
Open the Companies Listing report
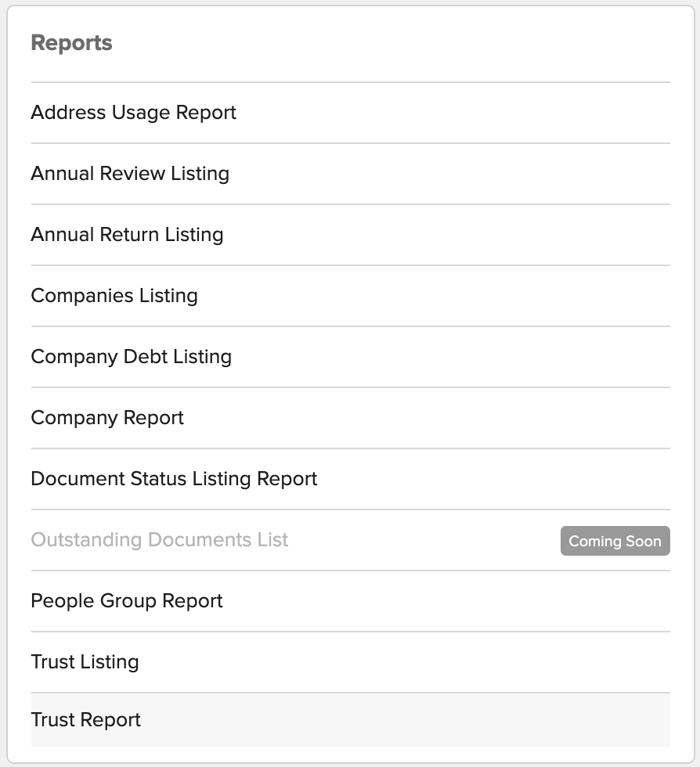[x=351, y=296]
